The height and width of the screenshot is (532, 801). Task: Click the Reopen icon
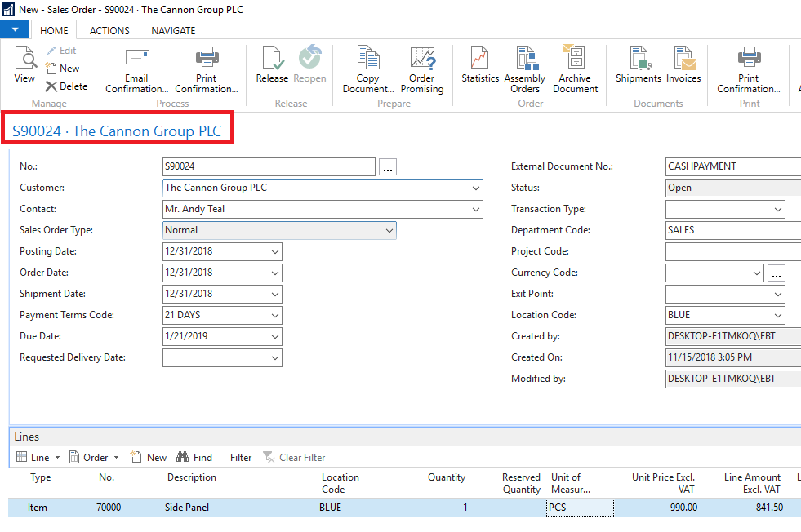coord(309,56)
